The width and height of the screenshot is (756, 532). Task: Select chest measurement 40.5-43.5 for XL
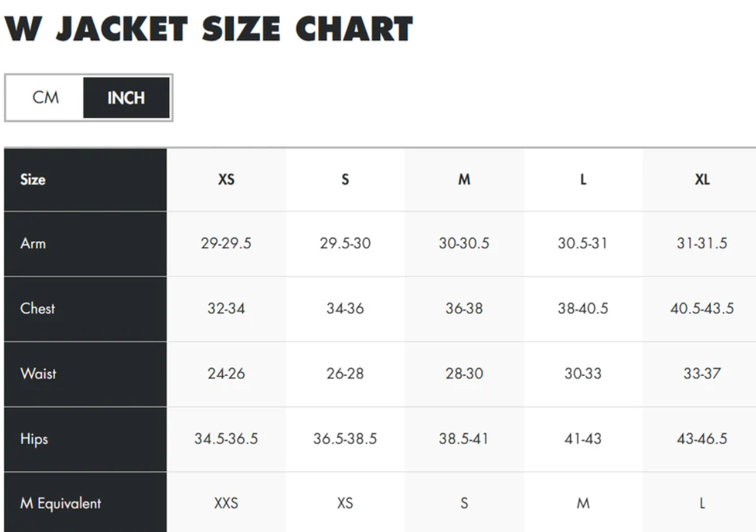pos(702,309)
